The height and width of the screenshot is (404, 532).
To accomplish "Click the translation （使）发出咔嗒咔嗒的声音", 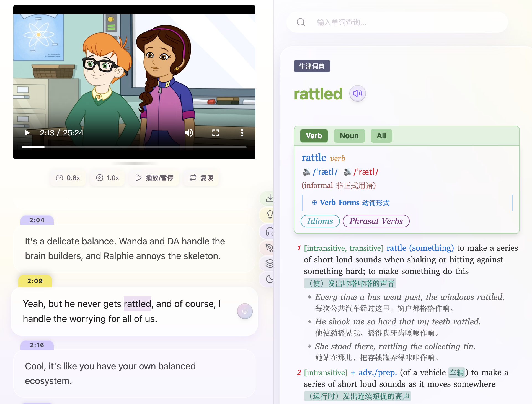I will tap(350, 283).
